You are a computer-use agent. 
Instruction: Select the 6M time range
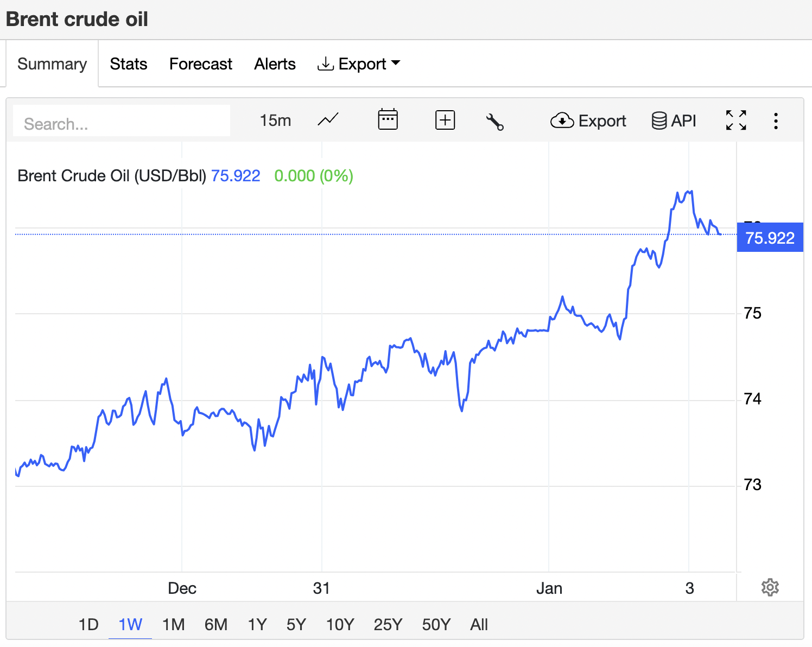pyautogui.click(x=216, y=625)
